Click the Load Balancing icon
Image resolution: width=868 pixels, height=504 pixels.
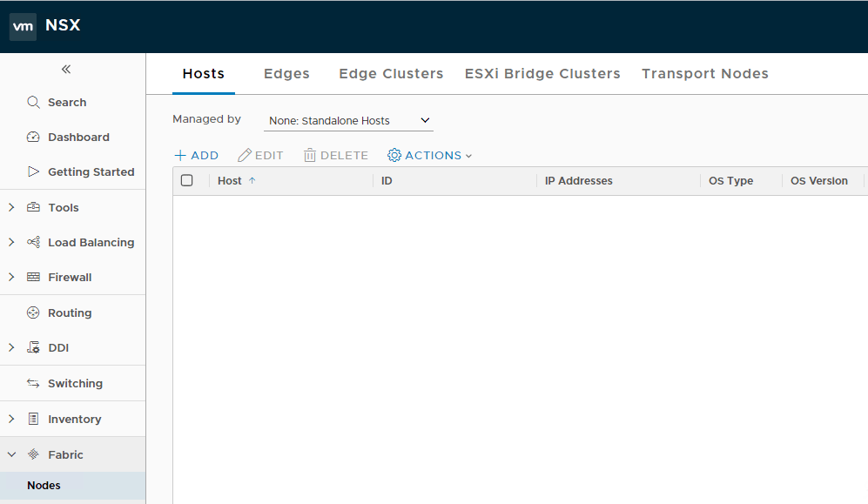point(33,242)
